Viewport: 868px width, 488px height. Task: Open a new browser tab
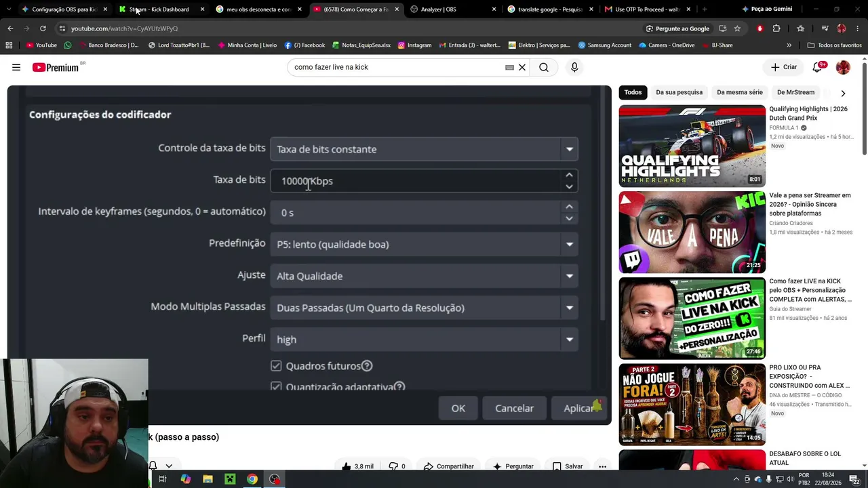[704, 9]
